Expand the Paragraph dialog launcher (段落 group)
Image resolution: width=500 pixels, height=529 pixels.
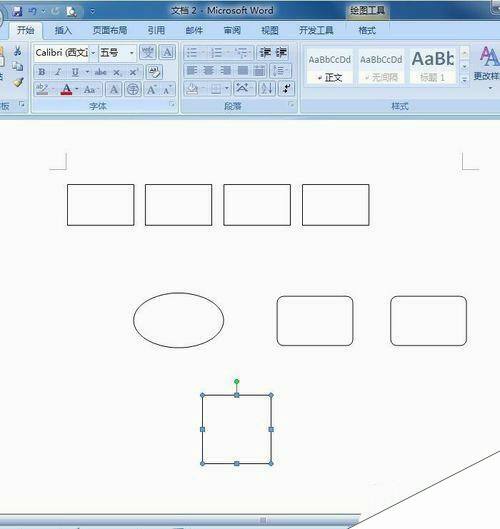tap(291, 105)
